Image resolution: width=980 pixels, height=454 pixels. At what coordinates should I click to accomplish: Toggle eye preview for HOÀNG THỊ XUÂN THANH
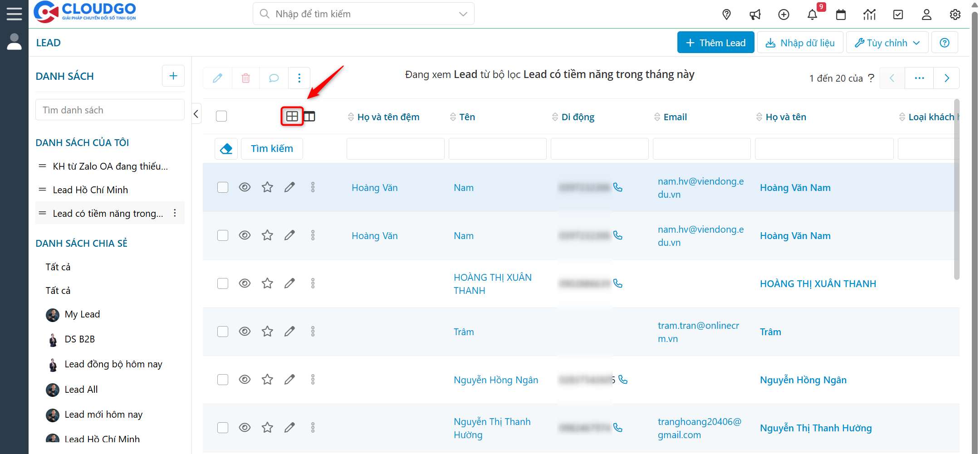click(245, 283)
